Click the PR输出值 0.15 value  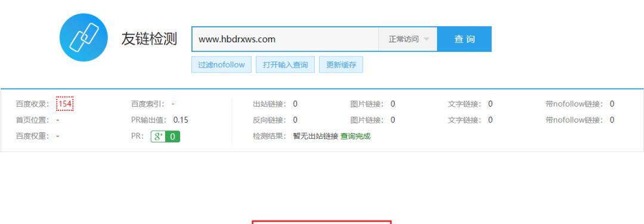tap(181, 120)
